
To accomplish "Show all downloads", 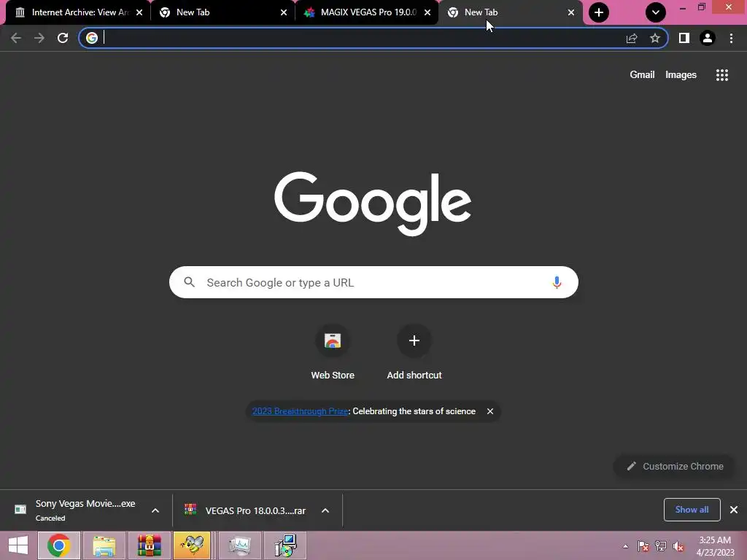I will (692, 510).
